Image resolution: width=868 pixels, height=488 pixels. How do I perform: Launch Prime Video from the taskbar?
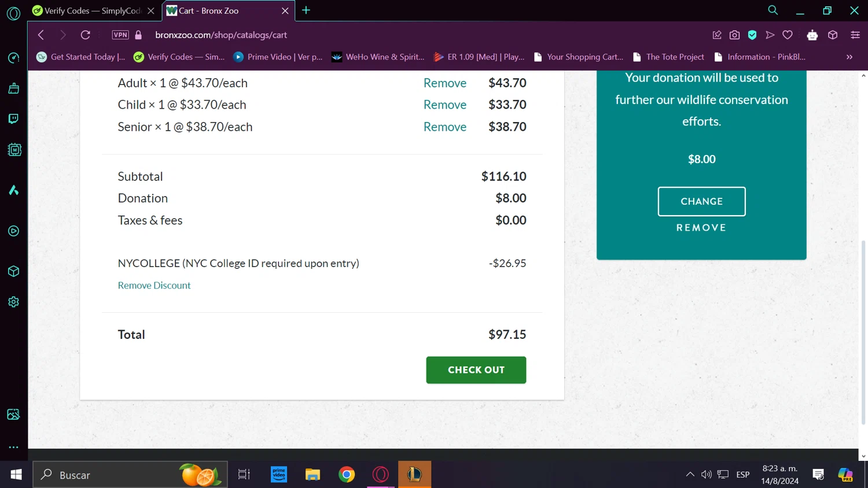(279, 475)
